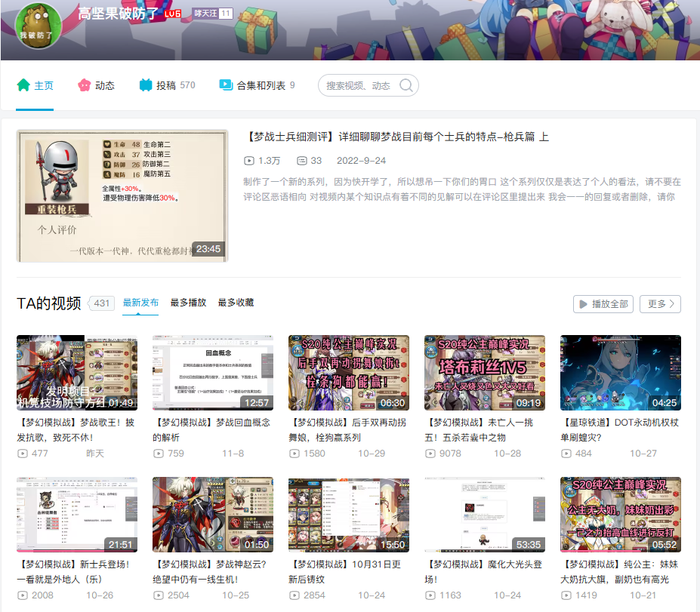The image size is (700, 612).
Task: Open the user avatar 我破防了
Action: (38, 26)
